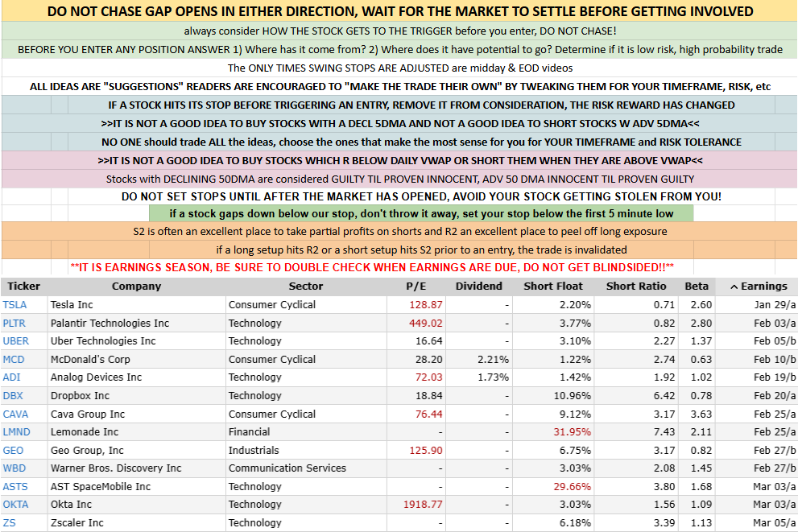
Task: Open the PLTR ticker link
Action: (14, 323)
